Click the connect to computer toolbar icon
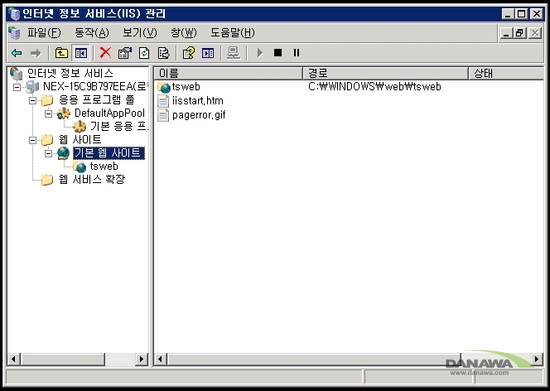Viewport: 550px width, 391px height. pyautogui.click(x=234, y=53)
